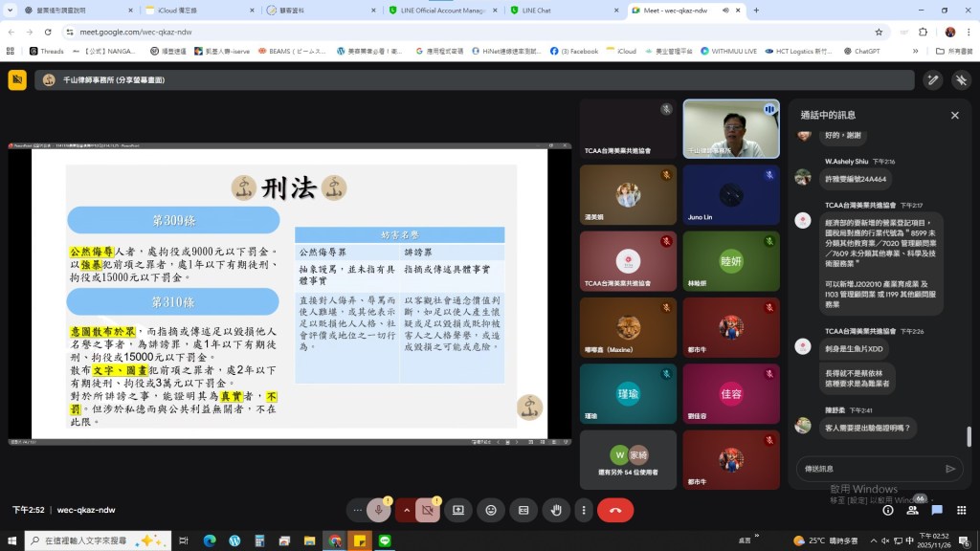Toggle the microphone mute button

[379, 510]
